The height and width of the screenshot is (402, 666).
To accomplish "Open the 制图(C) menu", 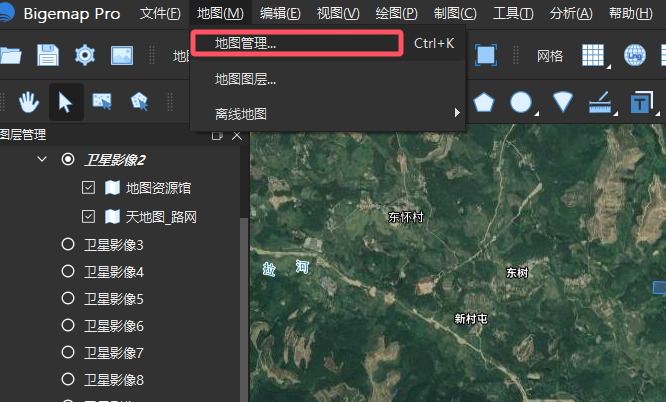I will [455, 14].
